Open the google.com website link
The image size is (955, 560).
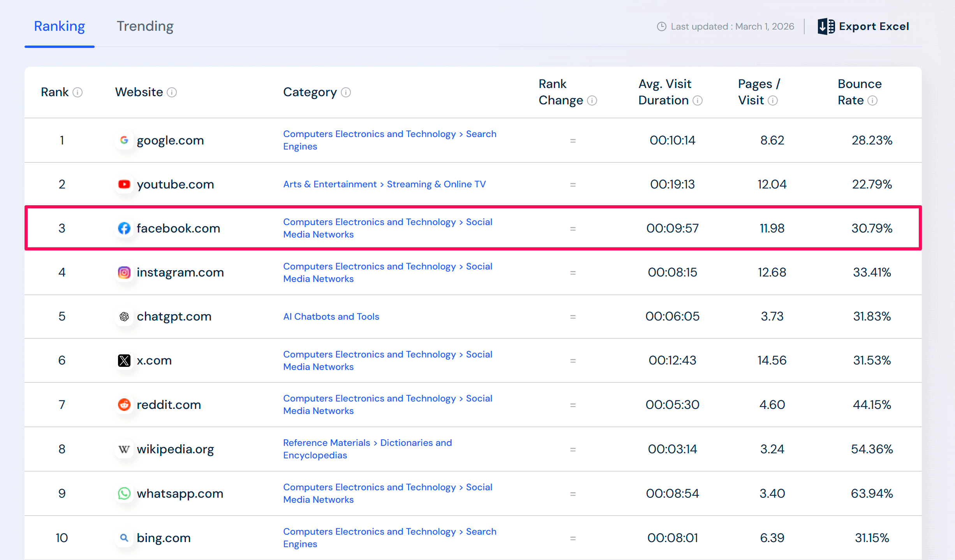(x=170, y=140)
